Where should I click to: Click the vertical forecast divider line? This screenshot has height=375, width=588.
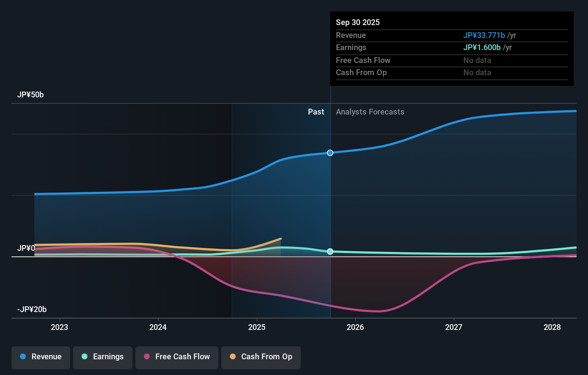click(330, 200)
